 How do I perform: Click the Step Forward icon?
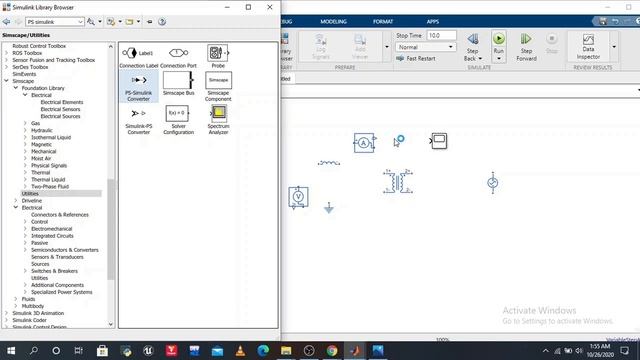click(526, 39)
